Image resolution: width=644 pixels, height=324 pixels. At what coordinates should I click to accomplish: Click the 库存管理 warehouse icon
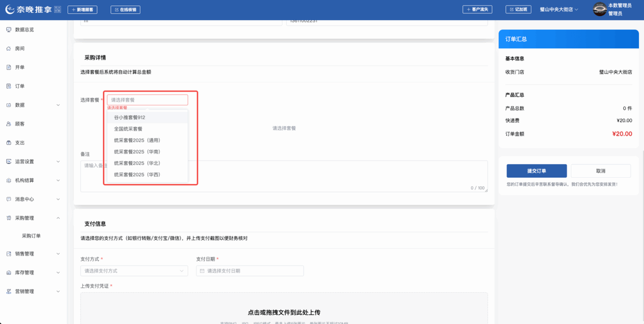tap(9, 273)
